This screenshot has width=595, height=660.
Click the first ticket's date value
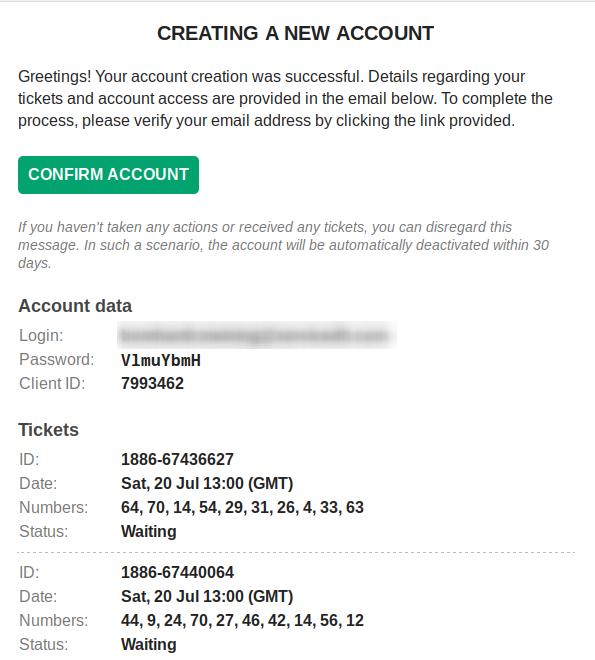(207, 483)
